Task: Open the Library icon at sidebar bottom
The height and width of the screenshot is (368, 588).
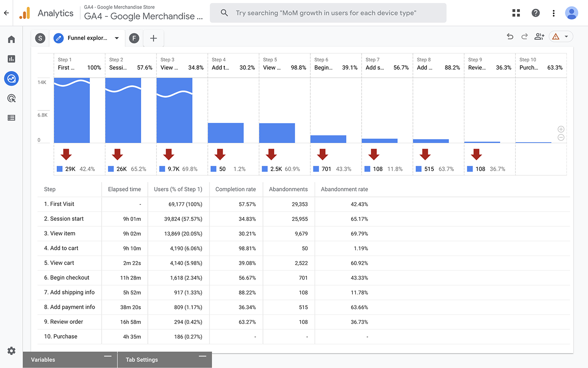Action: tap(11, 117)
